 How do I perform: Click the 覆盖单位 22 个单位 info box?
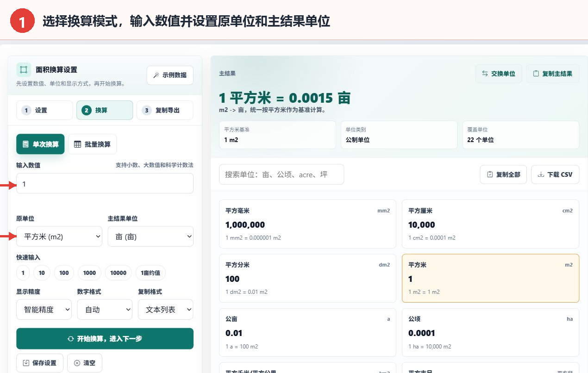[521, 135]
